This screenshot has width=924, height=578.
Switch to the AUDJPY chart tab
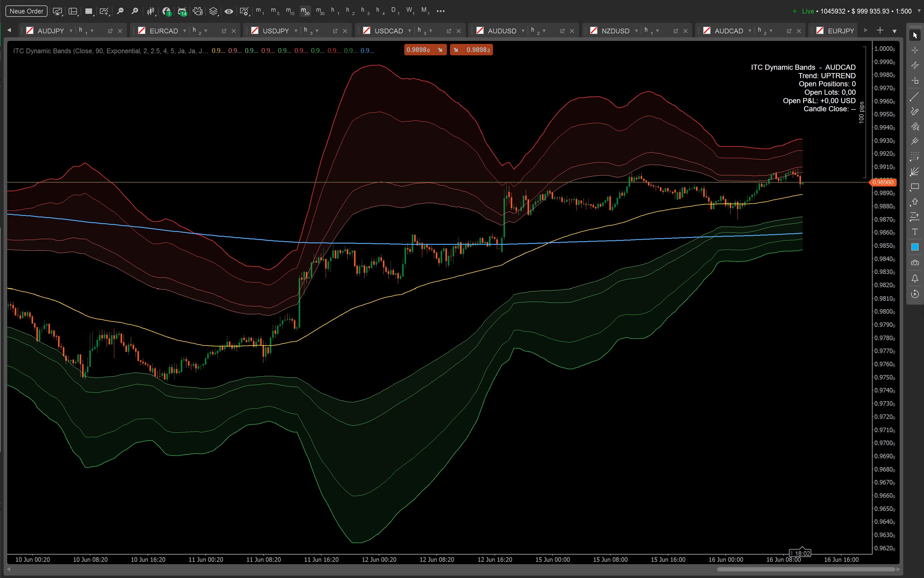[x=51, y=31]
